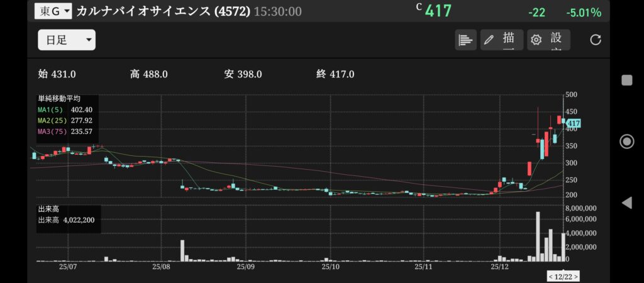644x283 pixels.
Task: Tap the stock name カルナバイオサイエンス (4572)
Action: click(163, 11)
